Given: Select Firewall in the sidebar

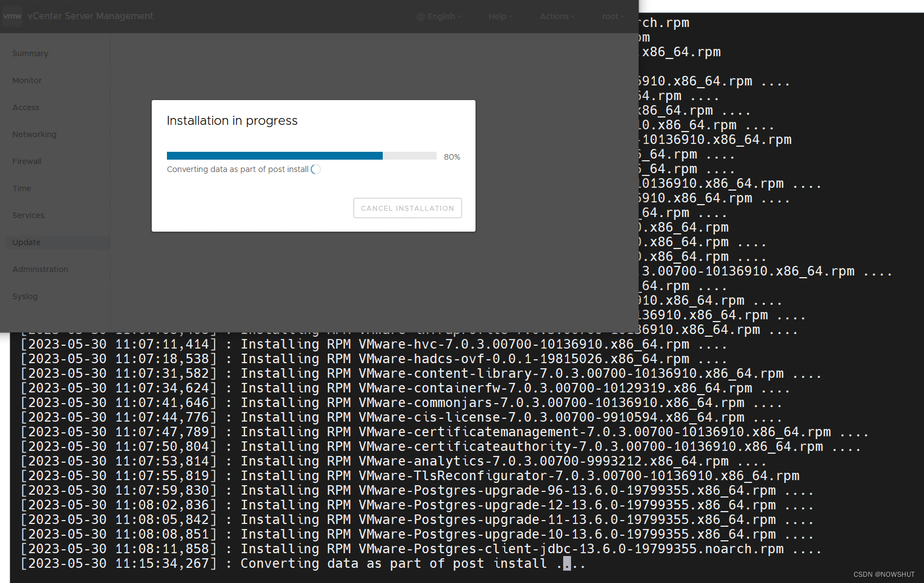Looking at the screenshot, I should [27, 161].
